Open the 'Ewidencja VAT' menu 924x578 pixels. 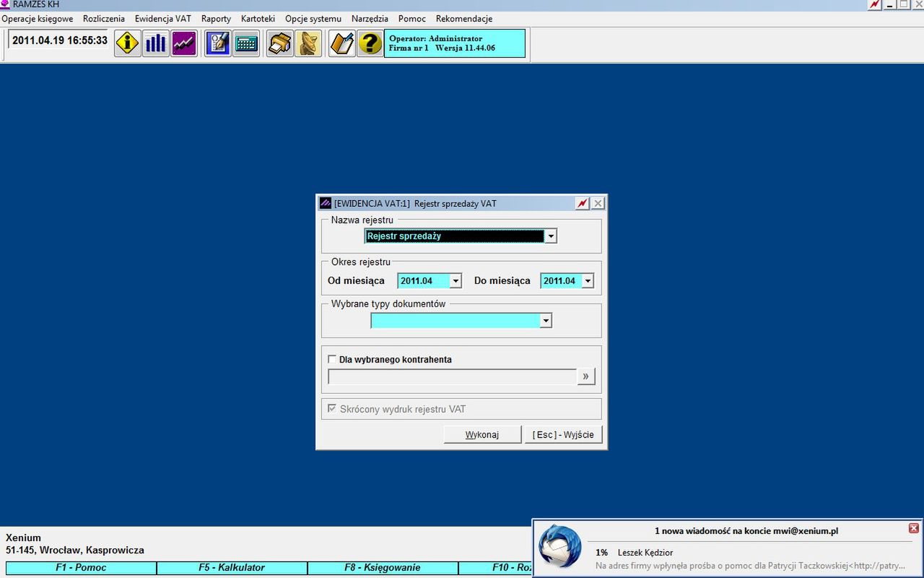[163, 19]
